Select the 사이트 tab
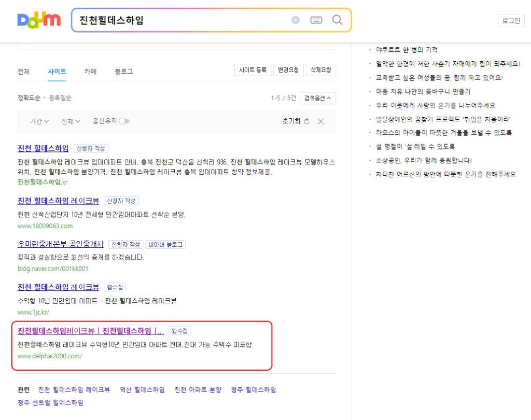 coord(57,72)
